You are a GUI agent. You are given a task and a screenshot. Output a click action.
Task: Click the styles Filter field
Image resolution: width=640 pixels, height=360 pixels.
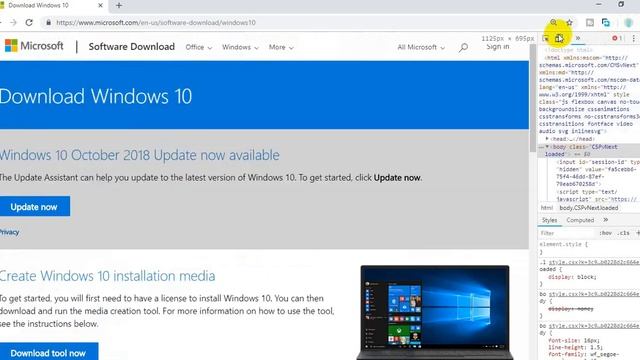(567, 233)
